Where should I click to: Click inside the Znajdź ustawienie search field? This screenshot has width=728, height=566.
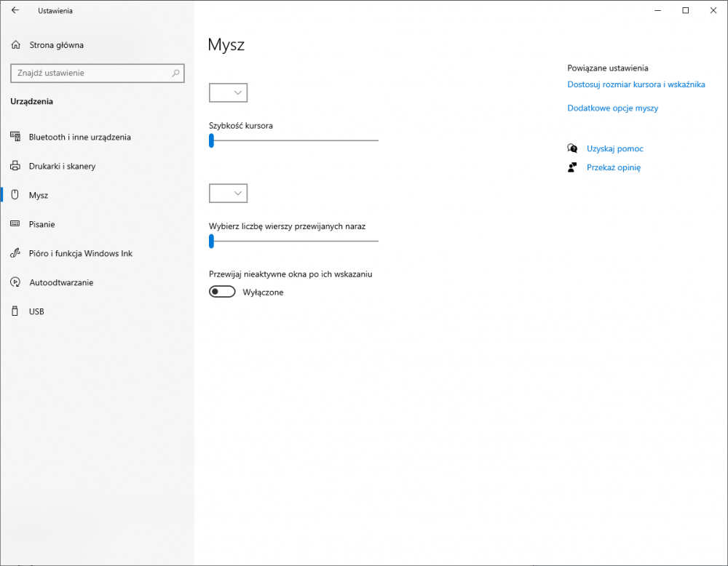pyautogui.click(x=87, y=73)
